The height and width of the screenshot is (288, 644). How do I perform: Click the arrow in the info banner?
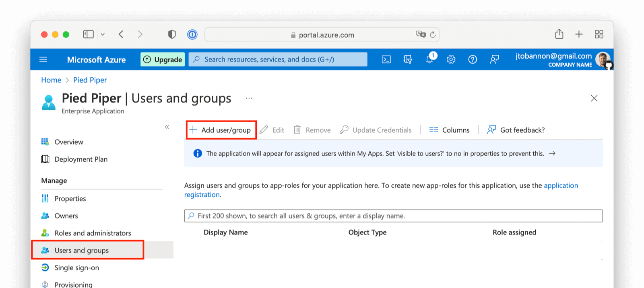(x=552, y=153)
